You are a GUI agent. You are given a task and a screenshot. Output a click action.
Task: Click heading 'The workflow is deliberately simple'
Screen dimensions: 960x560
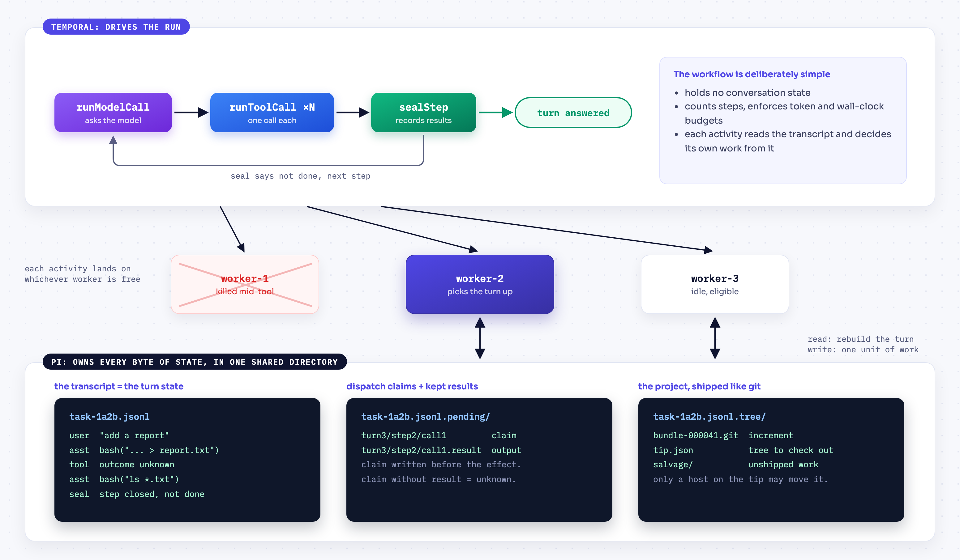(751, 74)
